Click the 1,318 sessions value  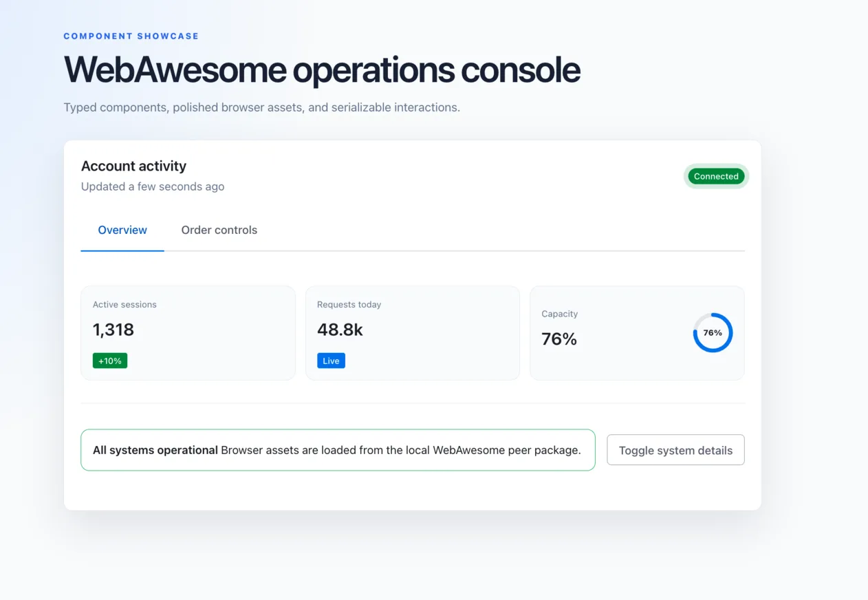[113, 330]
